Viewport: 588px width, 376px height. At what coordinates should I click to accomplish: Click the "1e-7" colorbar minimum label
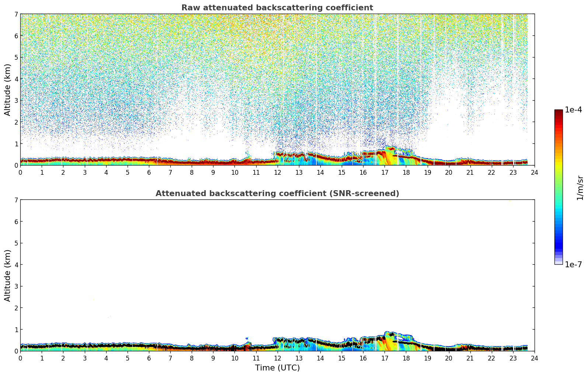pyautogui.click(x=574, y=265)
